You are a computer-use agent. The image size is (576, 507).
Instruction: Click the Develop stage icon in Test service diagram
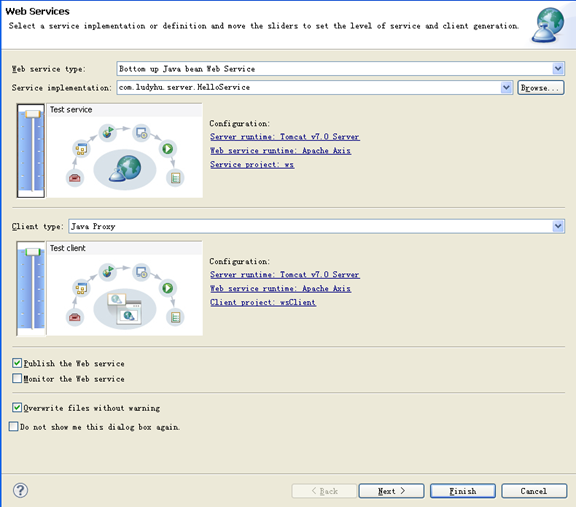pyautogui.click(x=75, y=178)
